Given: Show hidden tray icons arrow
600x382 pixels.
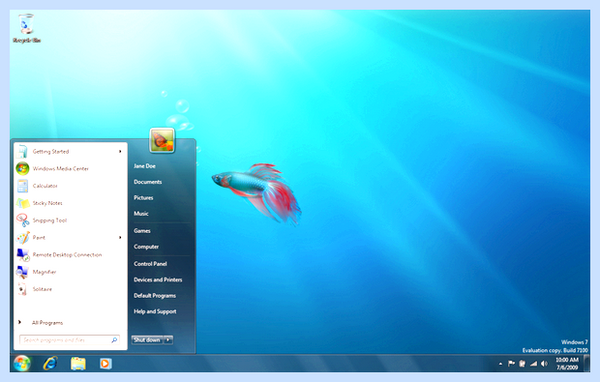Looking at the screenshot, I should point(501,364).
